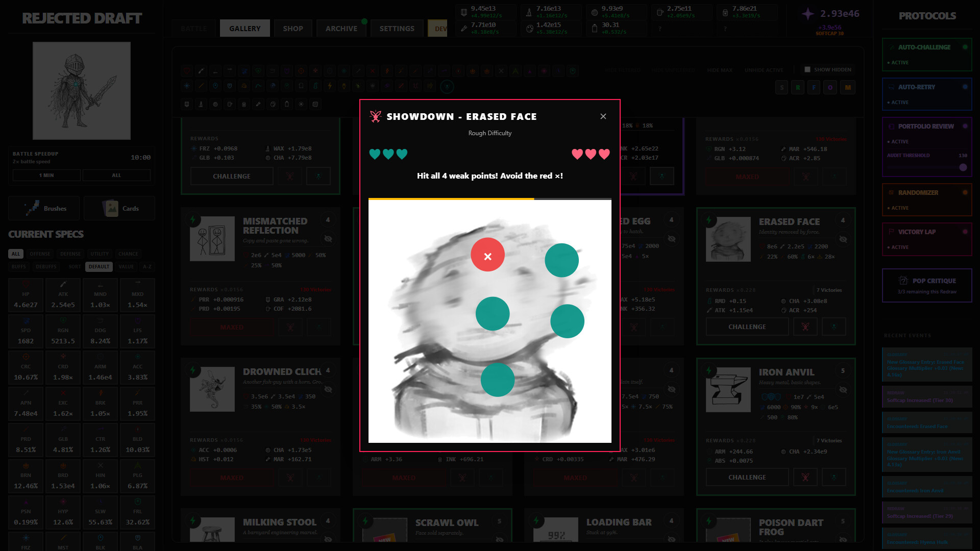
Task: Select the ALL specs filter
Action: pyautogui.click(x=16, y=254)
